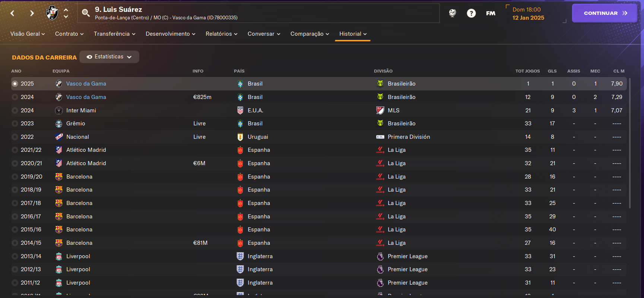Image resolution: width=644 pixels, height=298 pixels.
Task: Select the 2015/16 Barcelona radio button
Action: pyautogui.click(x=15, y=230)
